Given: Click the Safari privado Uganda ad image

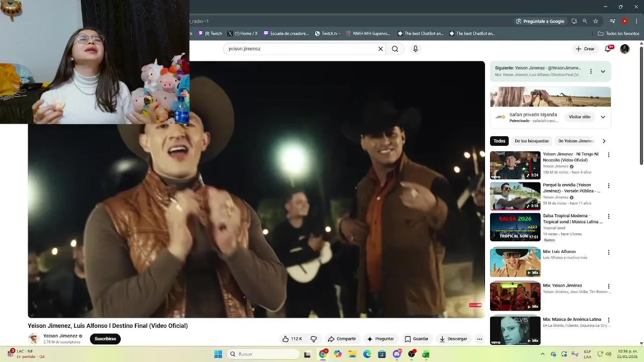Looking at the screenshot, I should pos(550,97).
